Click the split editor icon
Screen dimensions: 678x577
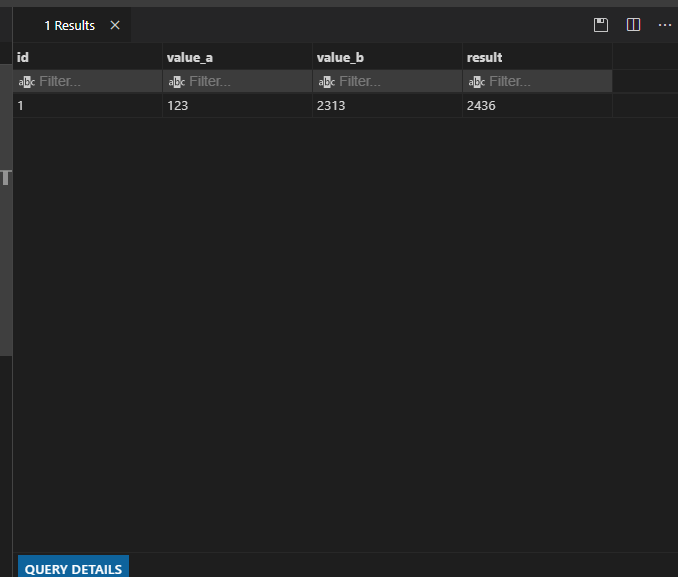[633, 25]
